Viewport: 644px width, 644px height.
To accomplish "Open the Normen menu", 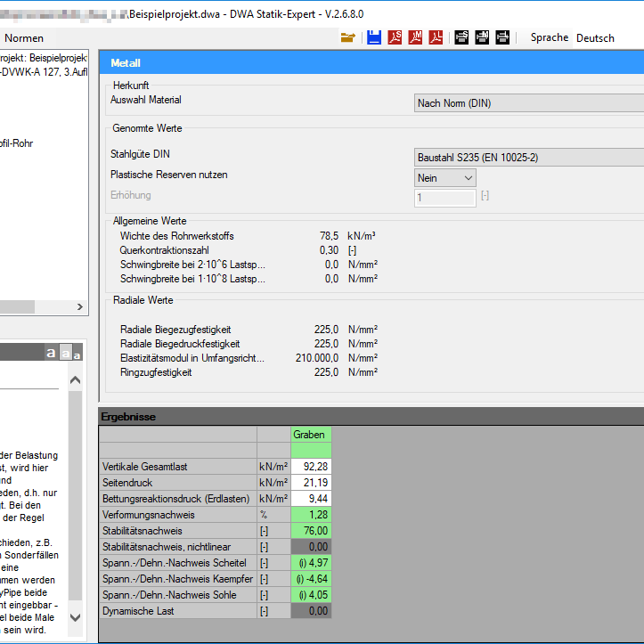I will point(24,38).
